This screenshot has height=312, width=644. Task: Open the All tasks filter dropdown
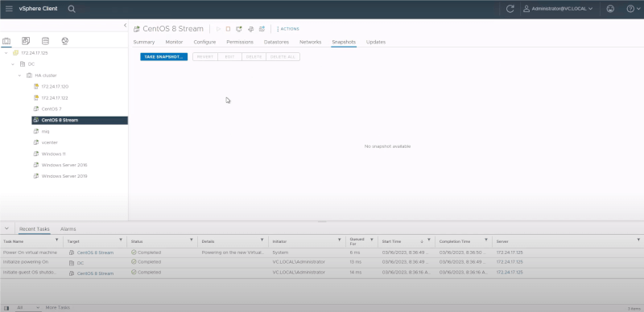[28, 307]
